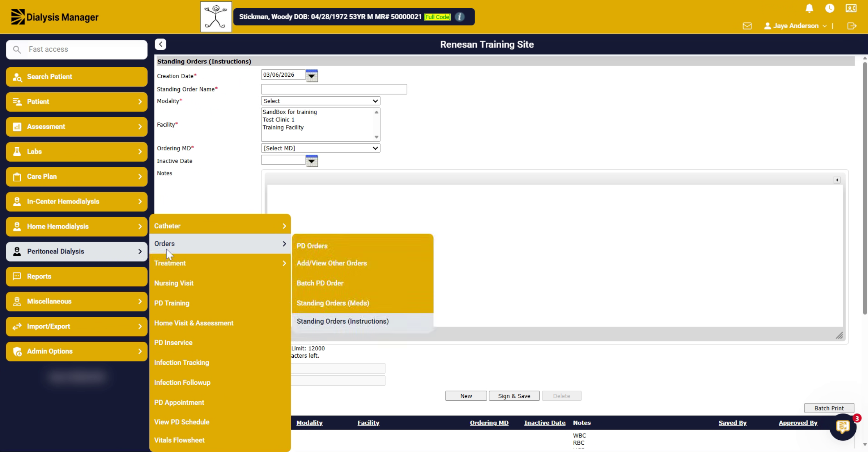This screenshot has width=868, height=452.
Task: Sort by Ordering MD column header
Action: pyautogui.click(x=489, y=423)
